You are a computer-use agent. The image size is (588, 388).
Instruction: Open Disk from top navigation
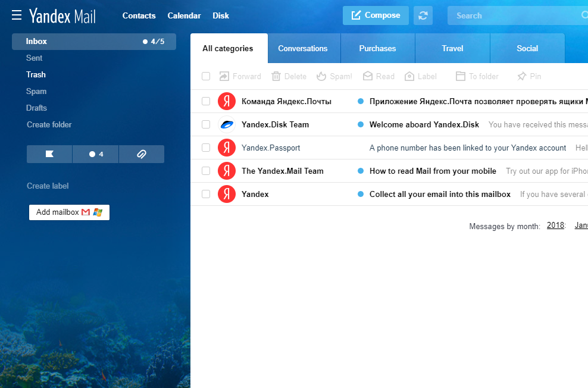point(221,15)
